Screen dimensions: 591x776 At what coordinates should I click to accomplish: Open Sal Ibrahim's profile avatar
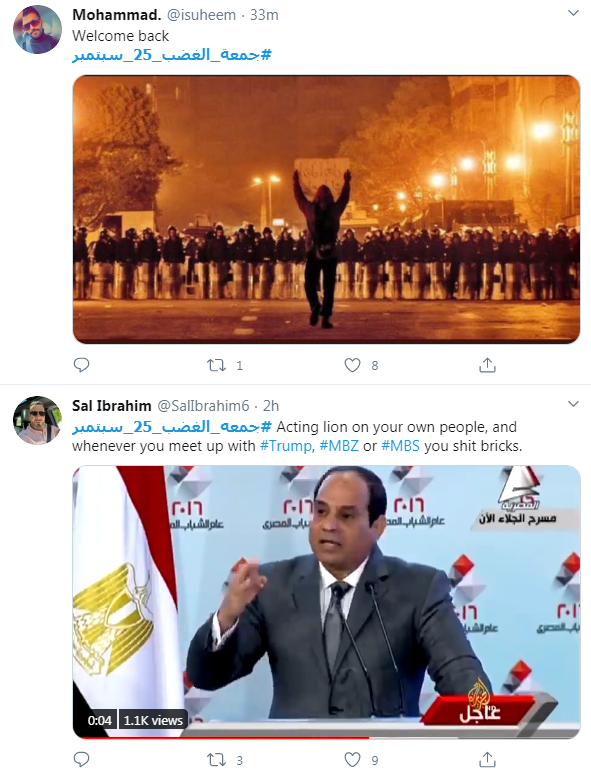(x=37, y=420)
